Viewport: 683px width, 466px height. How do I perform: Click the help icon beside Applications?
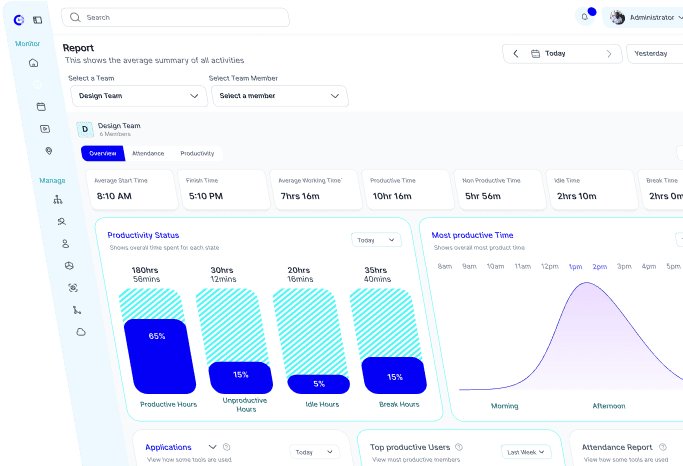point(227,447)
